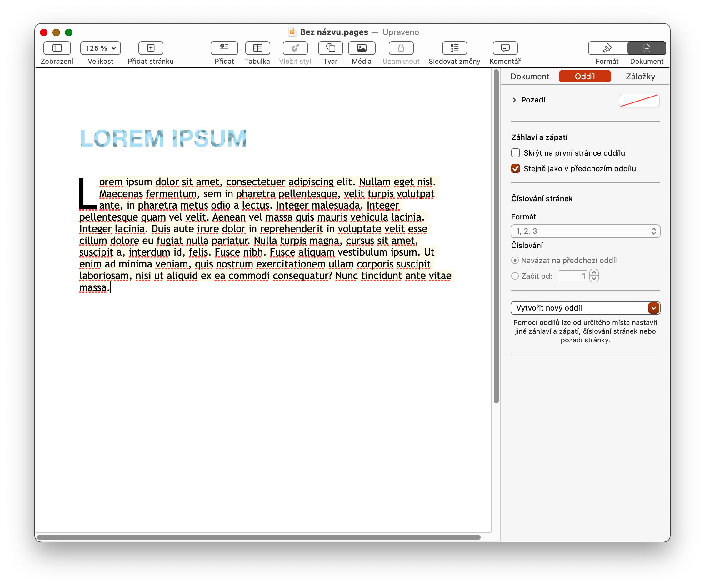This screenshot has width=705, height=588.
Task: Switch to the Dokument sidebar tab
Action: tap(530, 77)
